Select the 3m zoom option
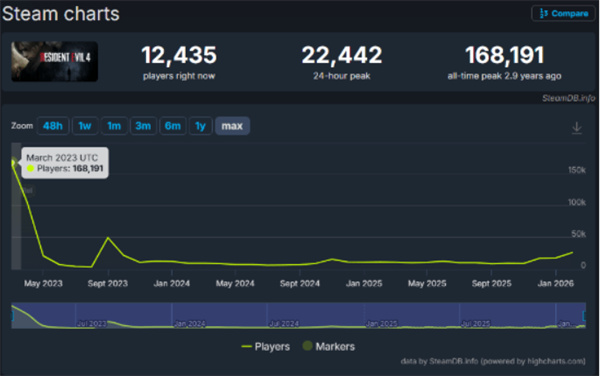Image resolution: width=600 pixels, height=376 pixels. [143, 126]
